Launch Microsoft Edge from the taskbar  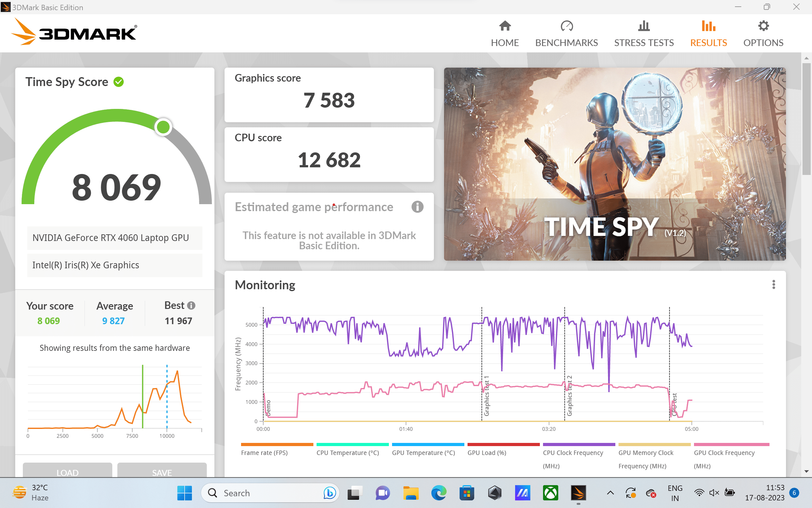point(439,493)
